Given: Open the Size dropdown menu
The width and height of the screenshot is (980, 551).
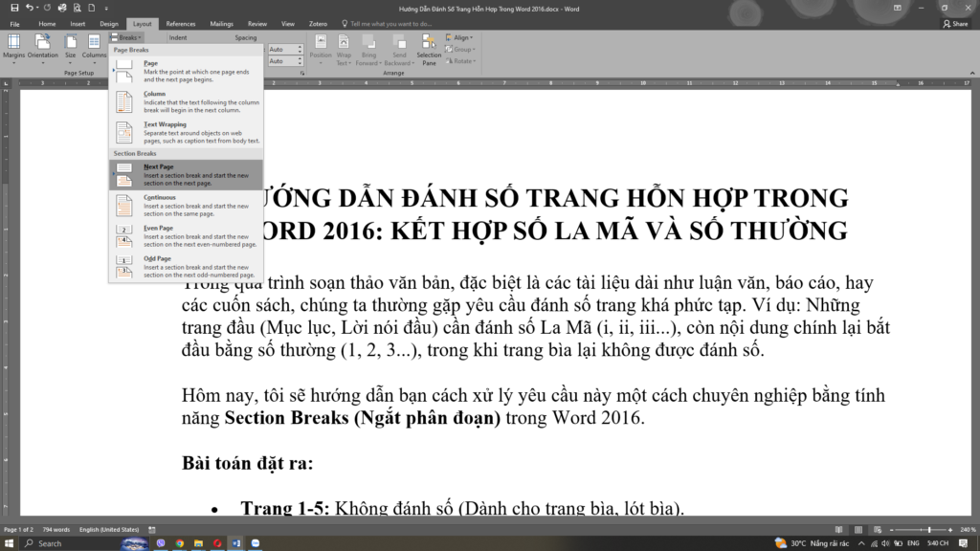Looking at the screenshot, I should (x=70, y=48).
